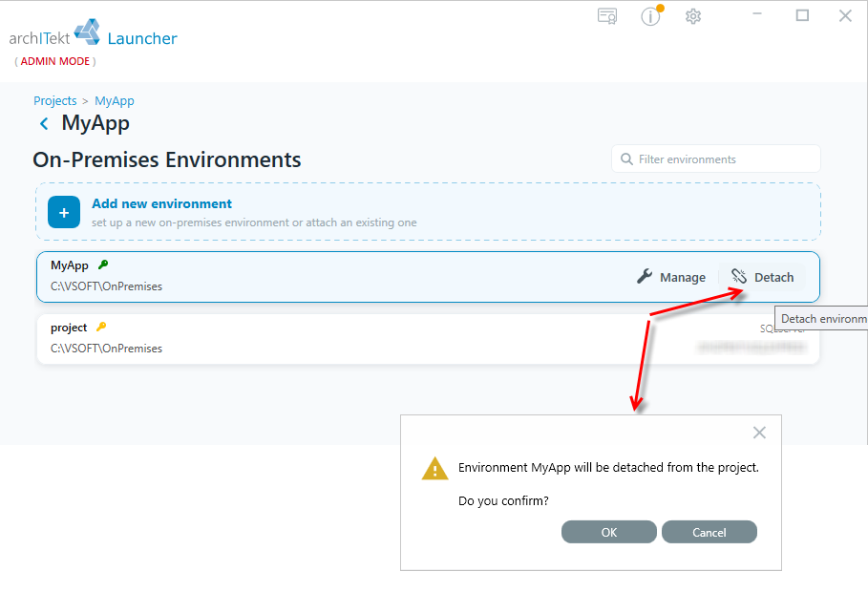This screenshot has height=593, width=868.
Task: Minimize the Launcher window
Action: (757, 15)
